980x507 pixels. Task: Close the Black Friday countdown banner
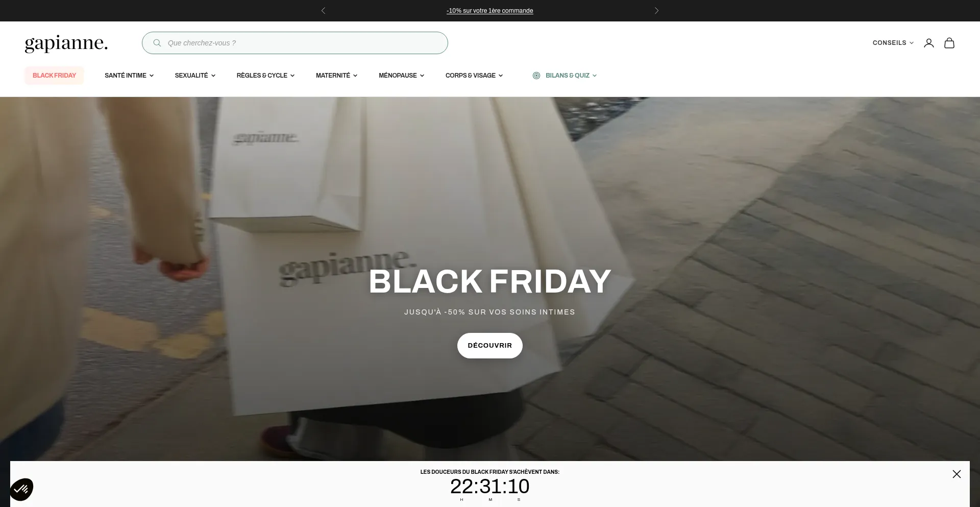957,474
